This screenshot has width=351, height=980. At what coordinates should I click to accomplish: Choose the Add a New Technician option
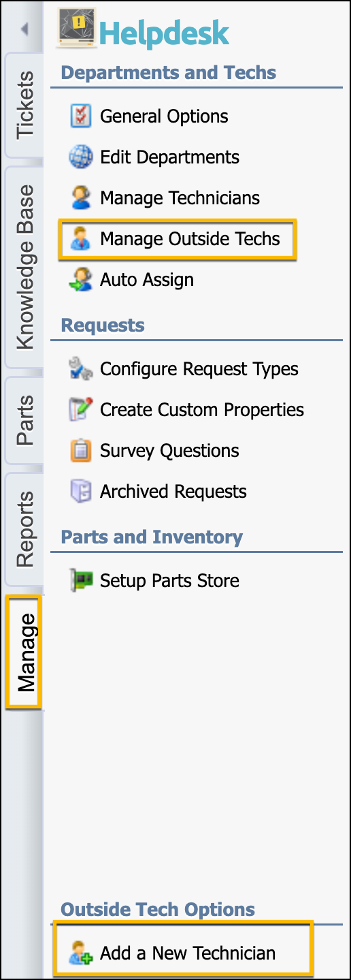(x=188, y=953)
